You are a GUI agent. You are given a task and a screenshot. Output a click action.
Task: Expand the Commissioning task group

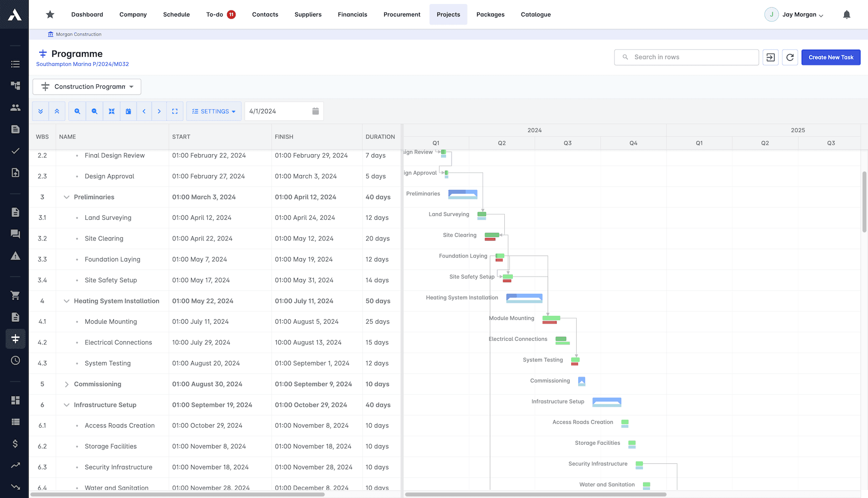[67, 384]
